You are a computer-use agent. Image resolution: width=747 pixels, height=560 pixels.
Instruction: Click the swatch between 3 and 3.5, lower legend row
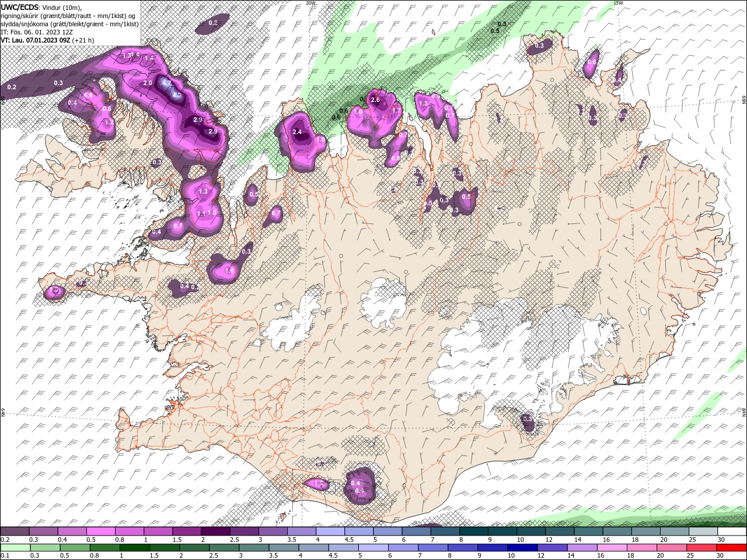coord(253,548)
